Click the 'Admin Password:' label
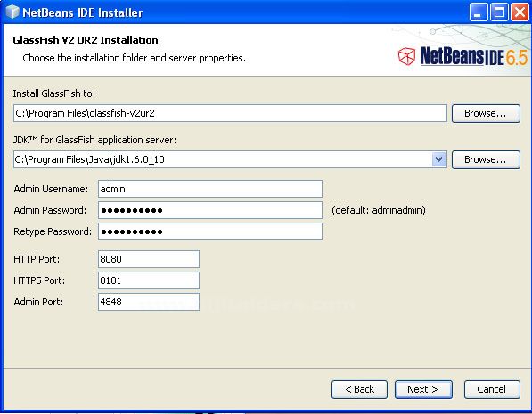 (50, 210)
